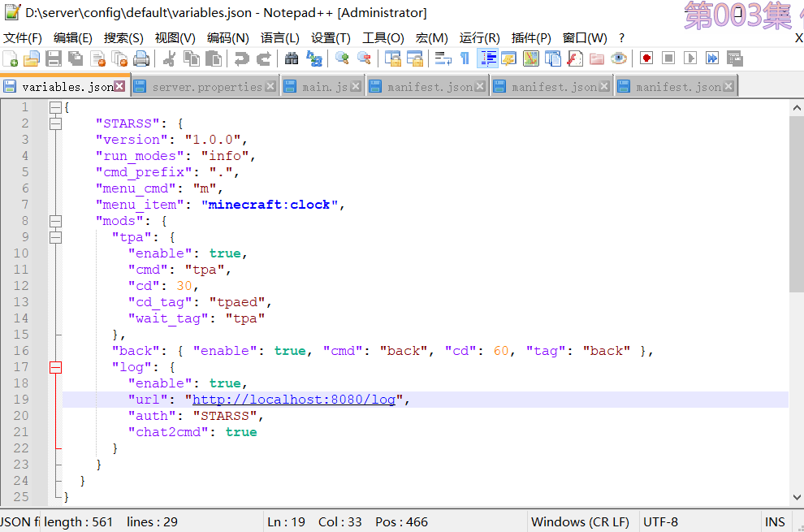Show the Document List panel icon
Screen dimensions: 804x532
[553, 59]
